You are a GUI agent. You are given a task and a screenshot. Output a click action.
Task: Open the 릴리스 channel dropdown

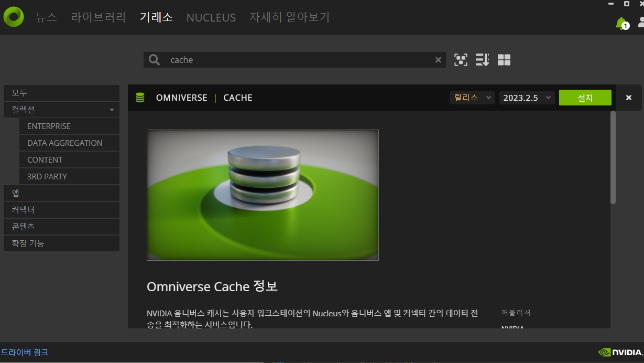tap(472, 98)
